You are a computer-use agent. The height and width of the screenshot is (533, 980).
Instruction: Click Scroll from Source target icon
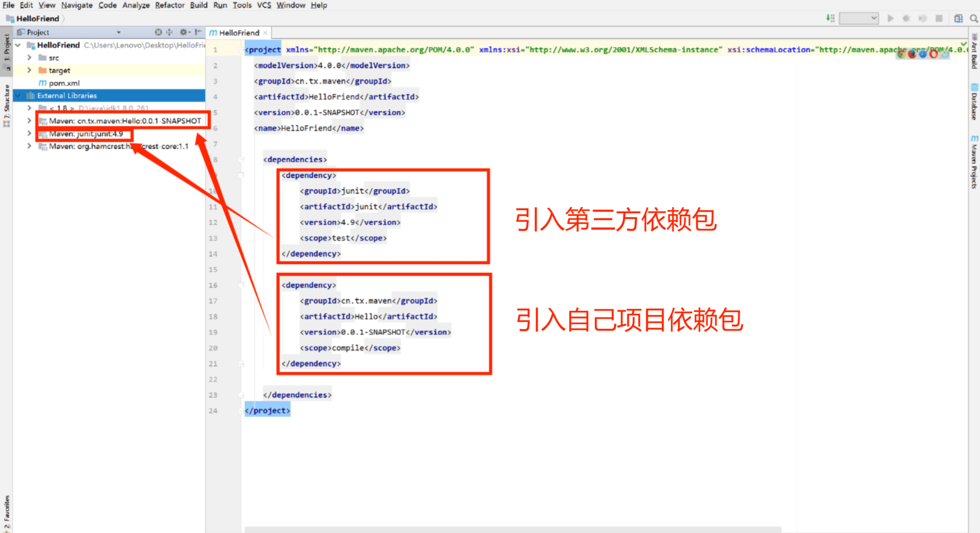(158, 32)
